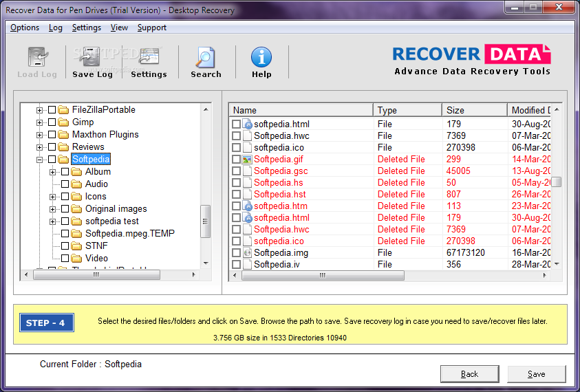Click the Album folder icon
Viewport: 580px width, 392px height.
coord(76,172)
